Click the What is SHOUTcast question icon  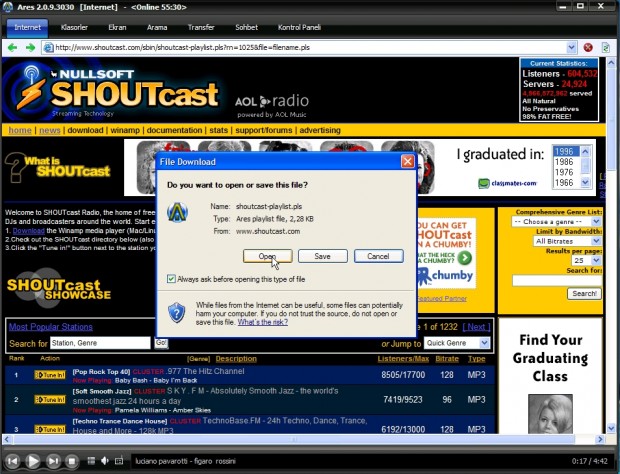click(x=15, y=167)
